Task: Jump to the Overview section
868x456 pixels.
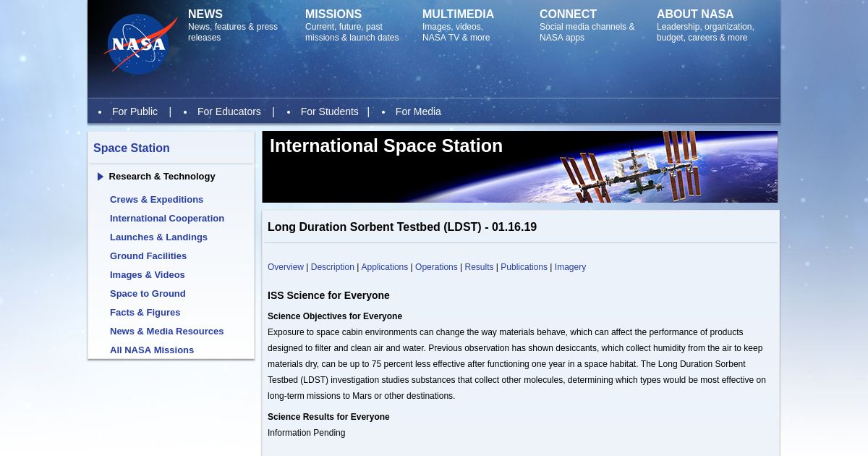Action: click(286, 267)
